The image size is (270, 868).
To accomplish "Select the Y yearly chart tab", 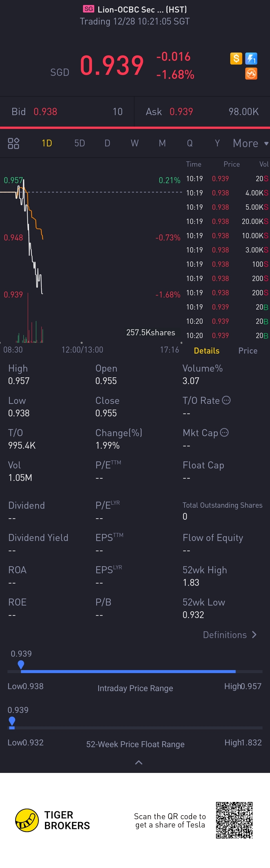I will point(217,143).
